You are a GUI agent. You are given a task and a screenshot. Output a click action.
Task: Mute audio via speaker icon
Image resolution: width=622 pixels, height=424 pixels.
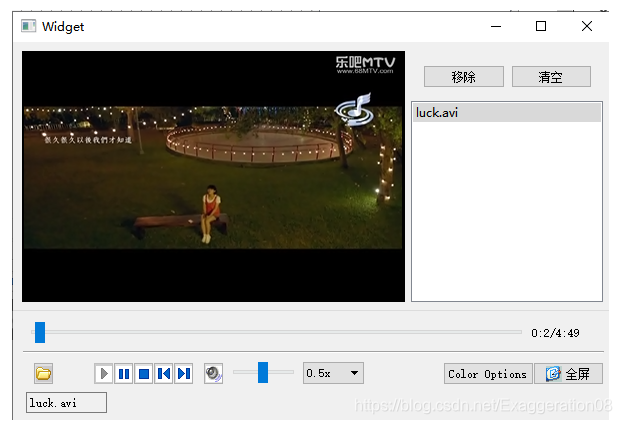tap(213, 374)
